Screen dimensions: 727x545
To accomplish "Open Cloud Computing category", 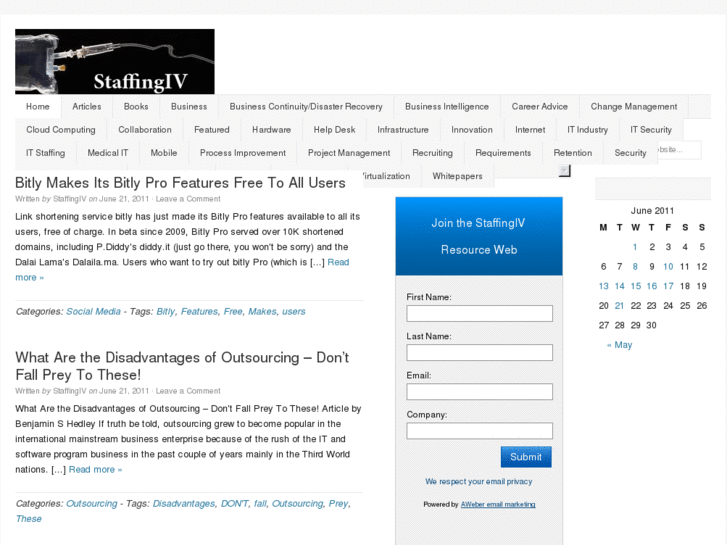I will pos(61,130).
